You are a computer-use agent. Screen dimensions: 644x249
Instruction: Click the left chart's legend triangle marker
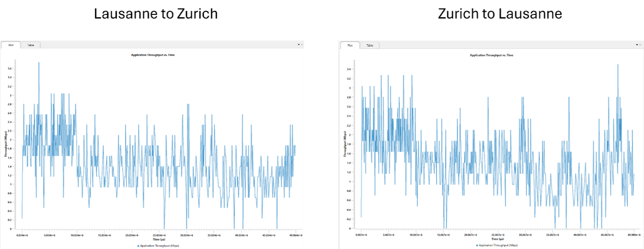pyautogui.click(x=138, y=245)
